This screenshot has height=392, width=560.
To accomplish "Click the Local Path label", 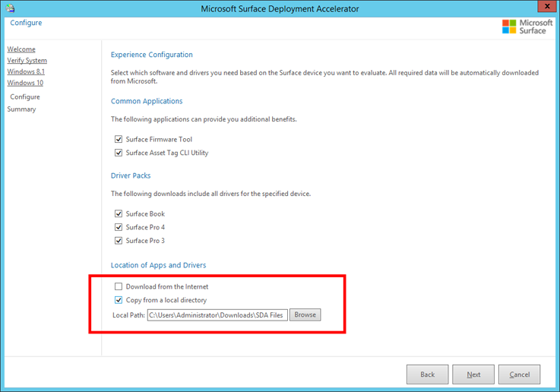I will tap(128, 315).
